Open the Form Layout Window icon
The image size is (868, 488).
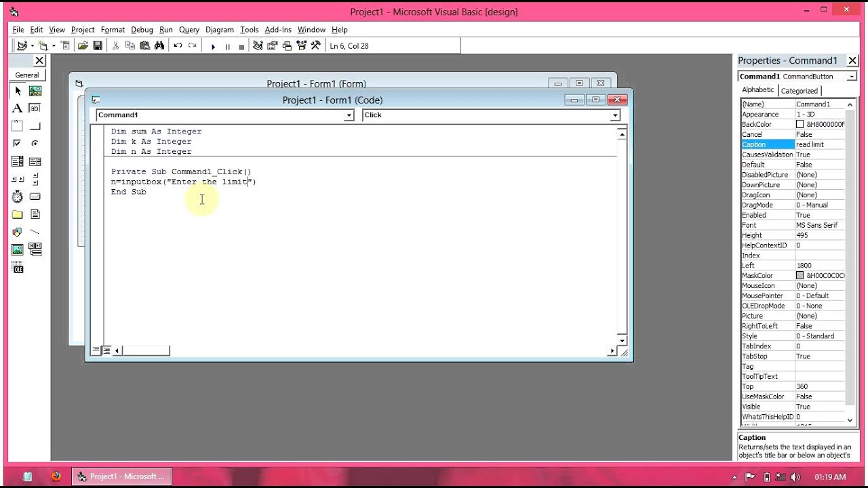287,45
